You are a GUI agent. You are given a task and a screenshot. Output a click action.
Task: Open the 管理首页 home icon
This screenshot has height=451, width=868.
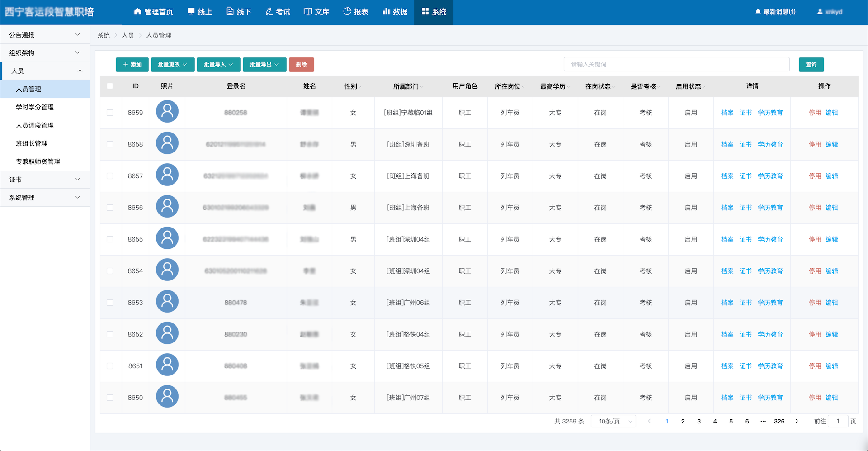pyautogui.click(x=137, y=12)
